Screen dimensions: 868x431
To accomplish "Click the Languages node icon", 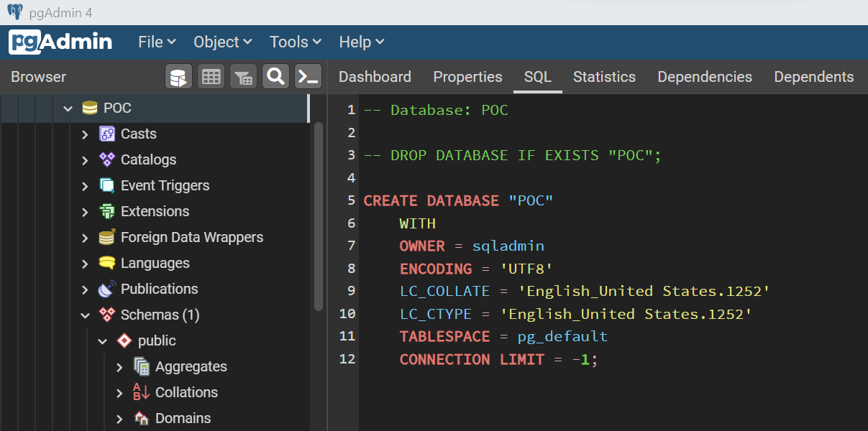I will coord(107,263).
